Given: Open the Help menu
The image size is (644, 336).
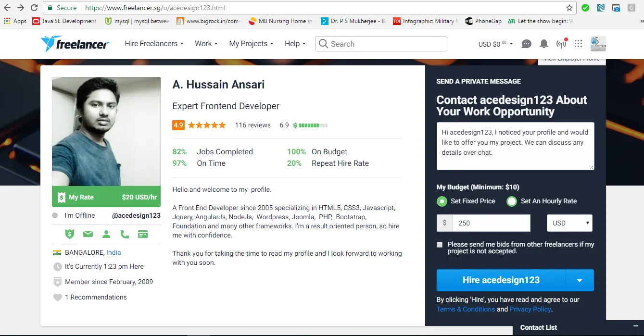Looking at the screenshot, I should click(x=295, y=43).
